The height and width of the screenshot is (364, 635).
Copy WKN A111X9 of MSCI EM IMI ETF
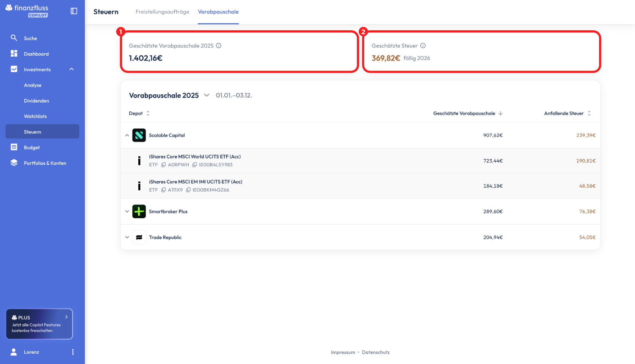tap(164, 190)
